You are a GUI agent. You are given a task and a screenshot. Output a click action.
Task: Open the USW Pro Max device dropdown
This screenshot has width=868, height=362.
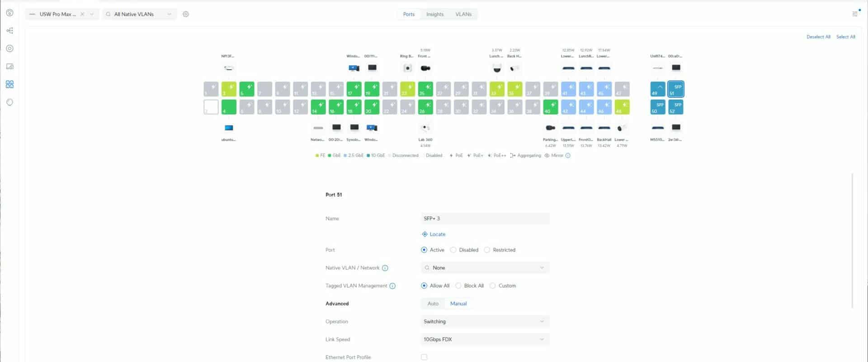coord(92,14)
